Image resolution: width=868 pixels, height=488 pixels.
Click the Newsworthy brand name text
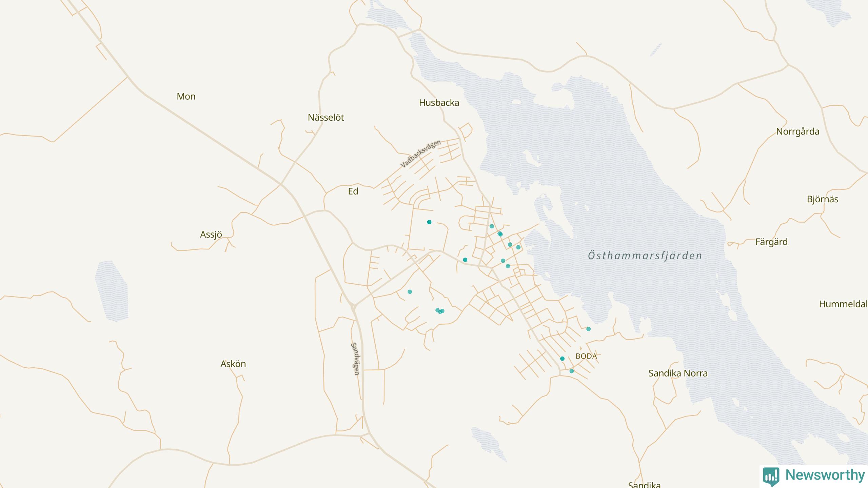[x=825, y=475]
